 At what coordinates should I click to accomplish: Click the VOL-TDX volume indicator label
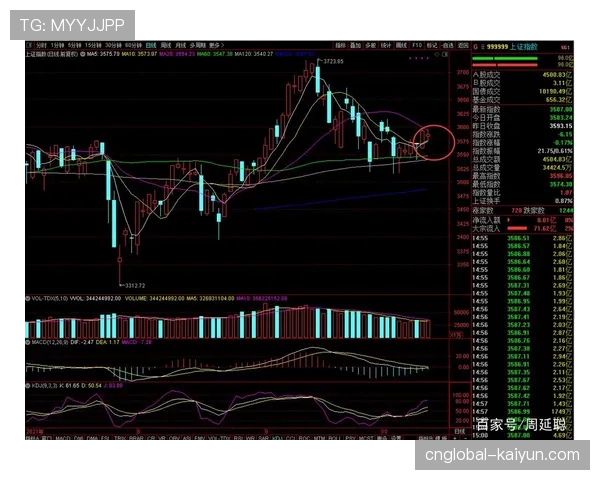click(x=42, y=298)
